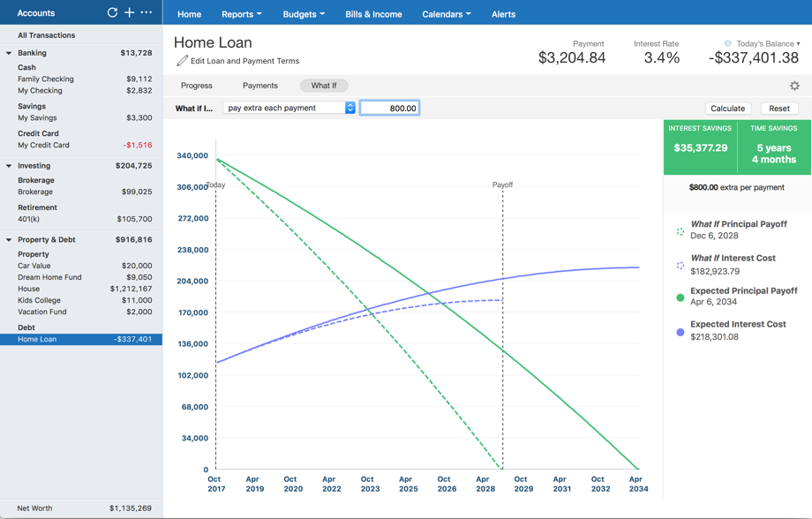This screenshot has width=812, height=519.
Task: Open the Budgets menu dropdown
Action: pyautogui.click(x=304, y=14)
